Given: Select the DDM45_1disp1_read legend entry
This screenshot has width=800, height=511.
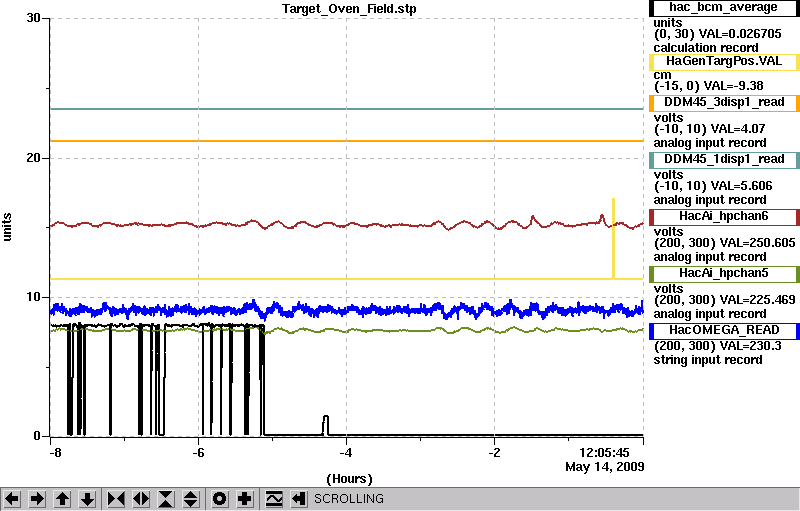Looking at the screenshot, I should 723,160.
